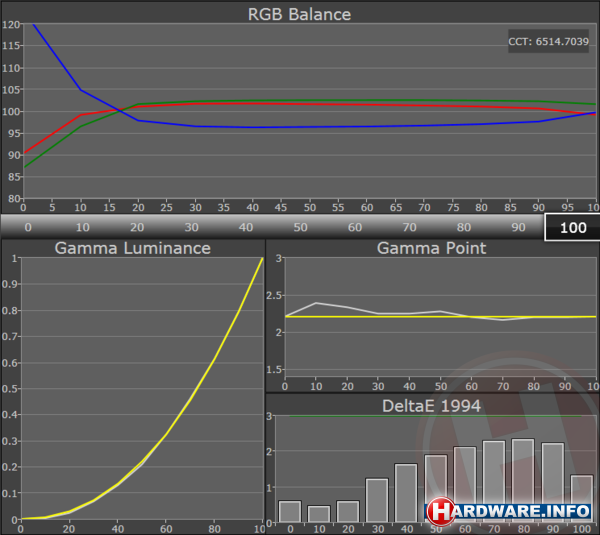Click the DeltaE bar for level 10
The width and height of the screenshot is (600, 535).
(319, 514)
